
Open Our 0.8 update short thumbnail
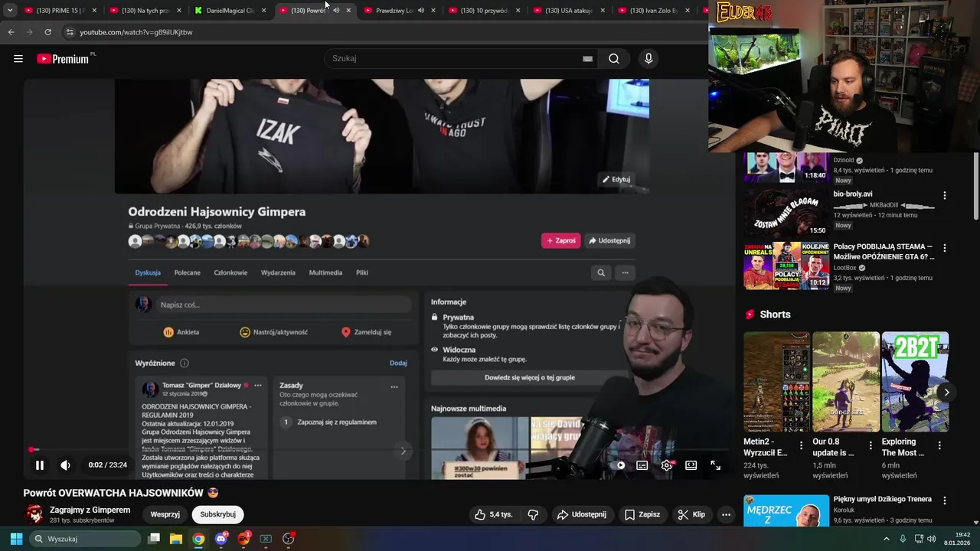[x=846, y=381]
